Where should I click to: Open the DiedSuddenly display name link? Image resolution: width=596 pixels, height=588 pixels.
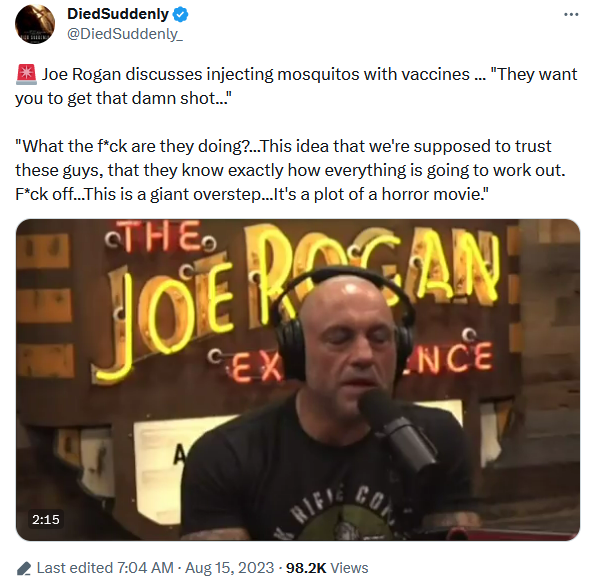tap(118, 14)
